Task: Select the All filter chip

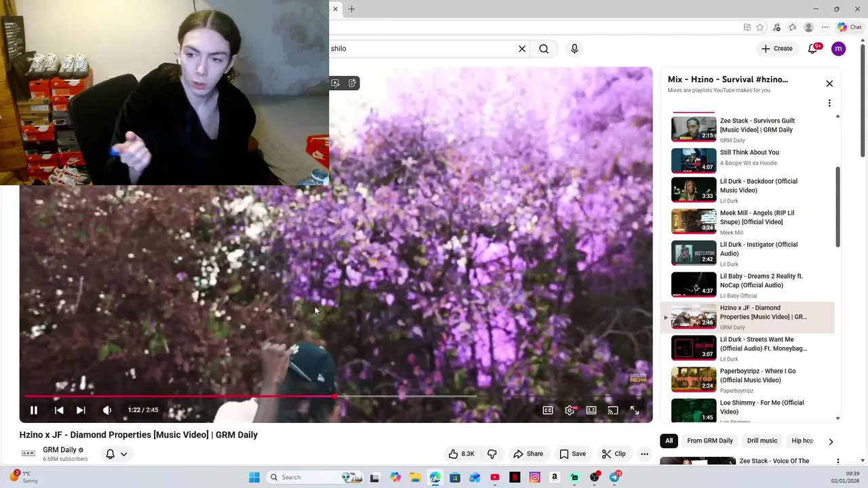Action: coord(669,441)
